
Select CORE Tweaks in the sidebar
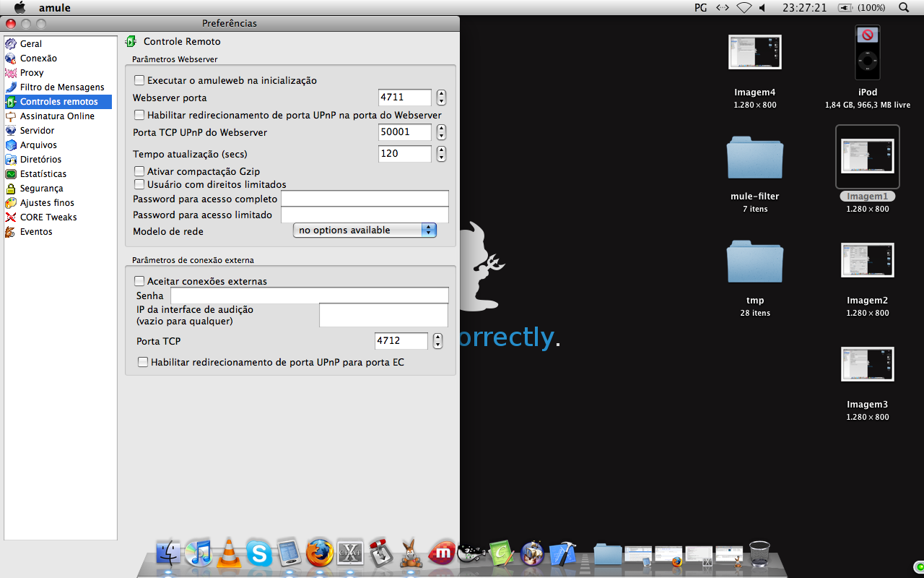pos(48,217)
